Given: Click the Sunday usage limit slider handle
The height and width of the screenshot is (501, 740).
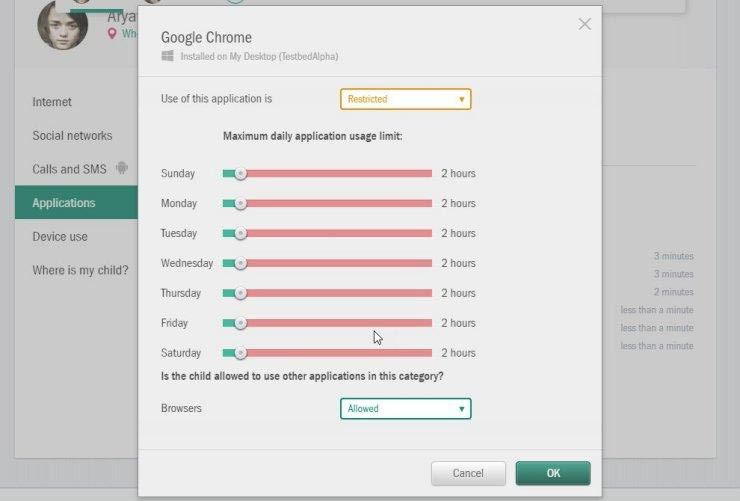Looking at the screenshot, I should pos(240,174).
